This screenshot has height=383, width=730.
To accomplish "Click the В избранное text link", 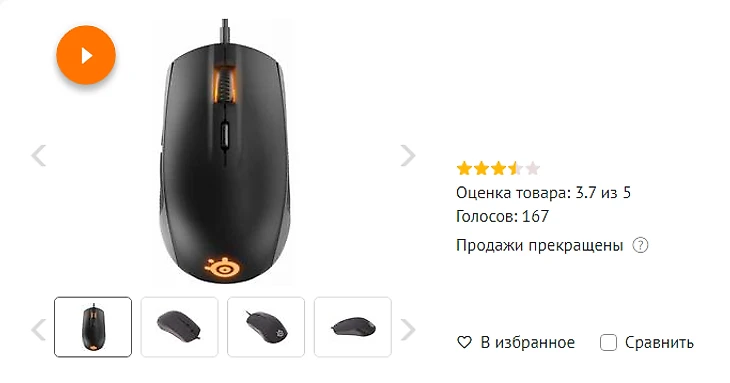I will (527, 343).
